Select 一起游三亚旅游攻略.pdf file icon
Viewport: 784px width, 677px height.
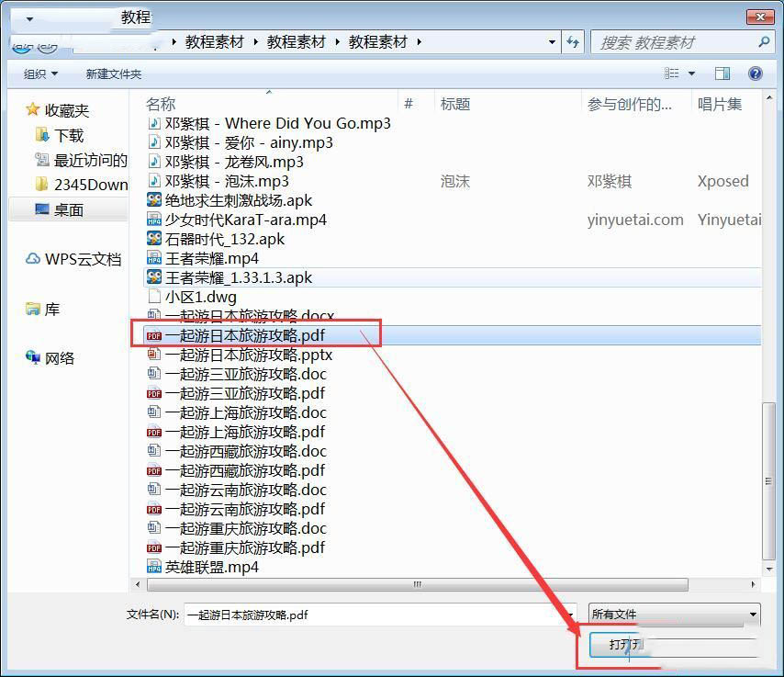click(x=154, y=393)
